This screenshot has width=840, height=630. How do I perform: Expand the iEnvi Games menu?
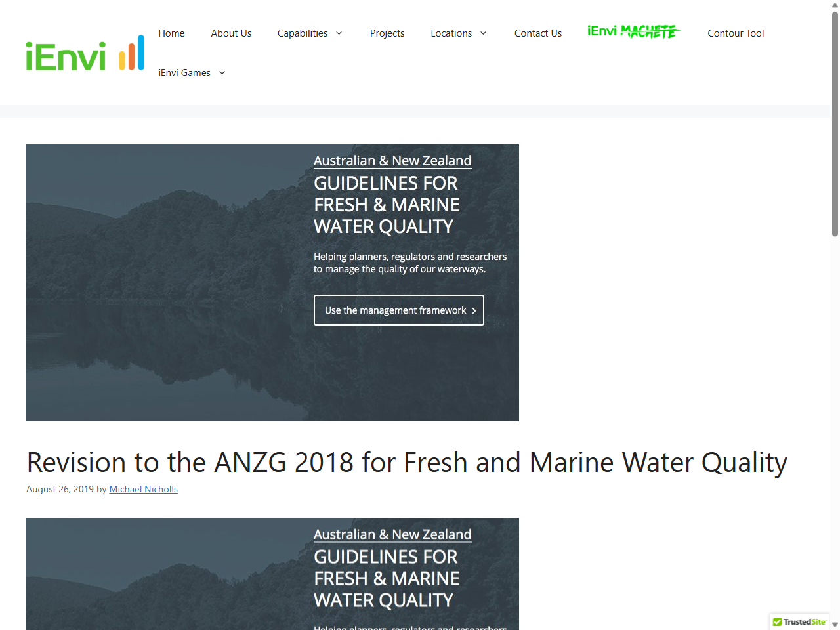(x=192, y=72)
